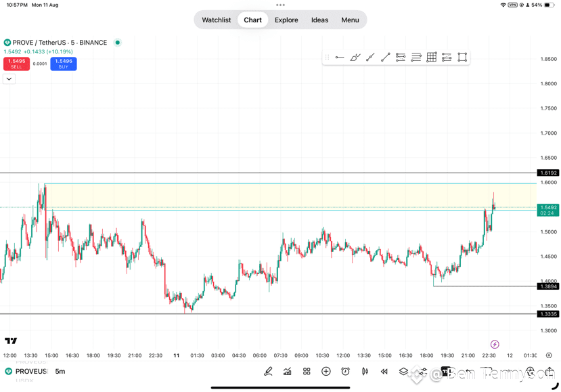
Task: Click the green 1.5492 current price label
Action: (x=548, y=210)
